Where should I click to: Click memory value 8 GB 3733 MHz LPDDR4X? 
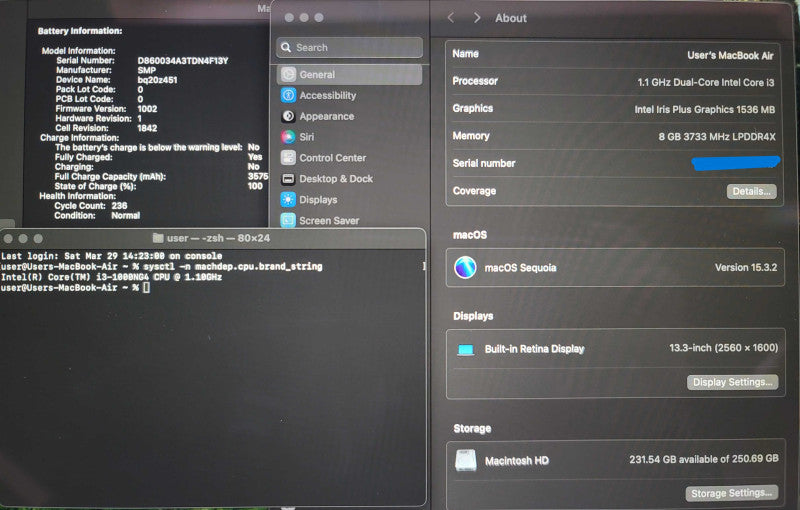click(x=717, y=137)
